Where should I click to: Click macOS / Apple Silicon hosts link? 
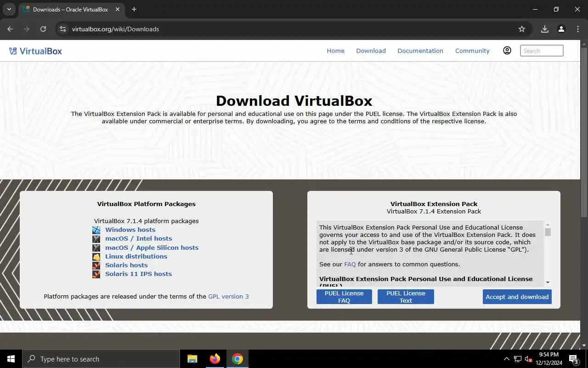click(x=152, y=247)
